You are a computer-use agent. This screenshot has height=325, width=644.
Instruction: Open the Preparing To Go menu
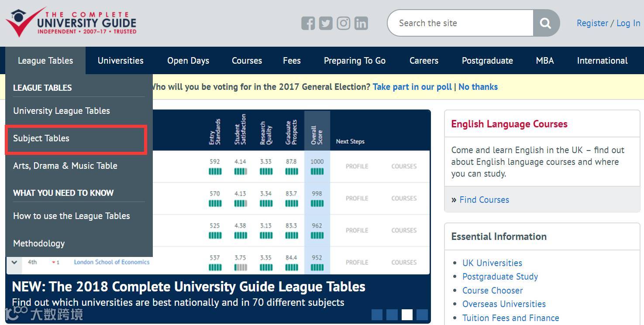pyautogui.click(x=355, y=61)
